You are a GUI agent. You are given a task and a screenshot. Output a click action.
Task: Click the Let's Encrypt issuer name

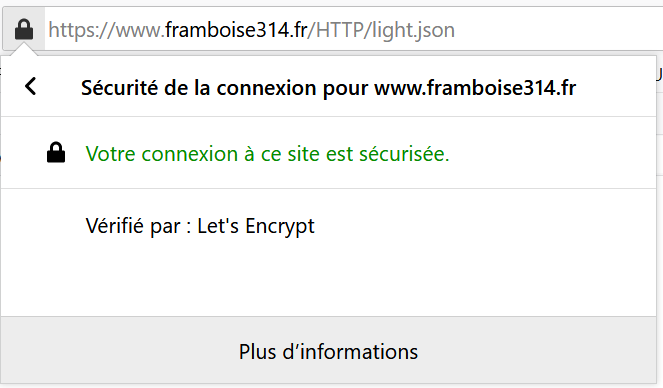[256, 226]
